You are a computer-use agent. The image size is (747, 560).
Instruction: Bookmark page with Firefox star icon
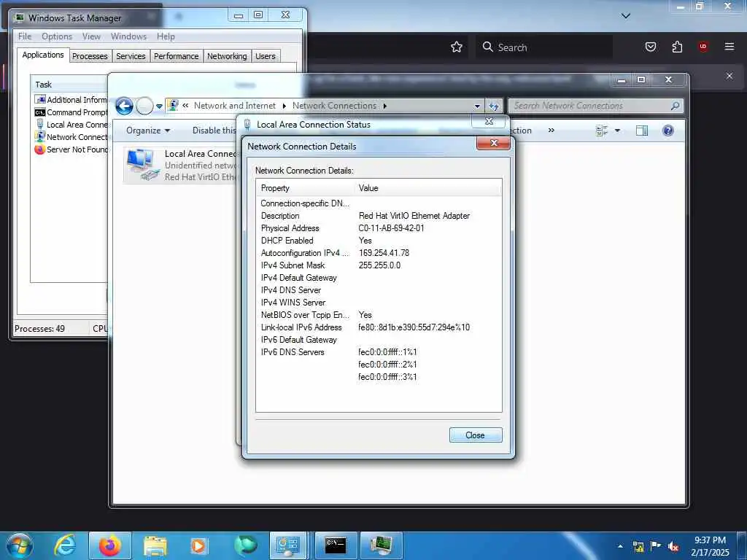[x=457, y=47]
